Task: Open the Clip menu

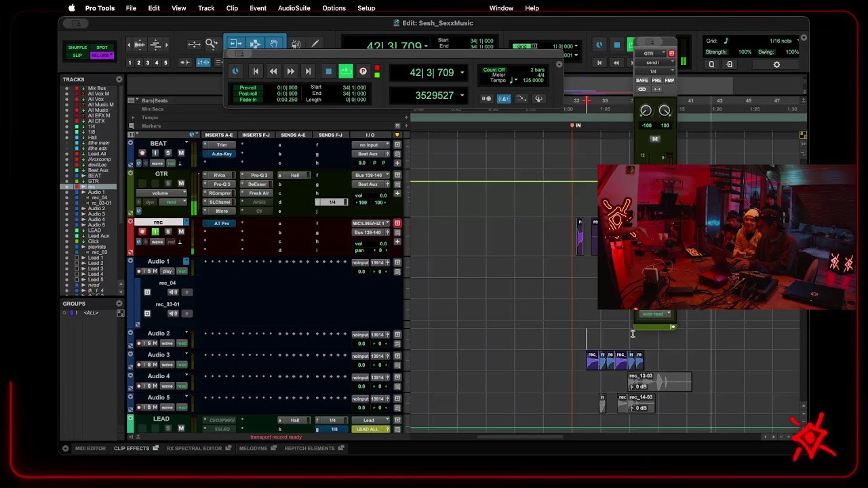Action: point(232,8)
